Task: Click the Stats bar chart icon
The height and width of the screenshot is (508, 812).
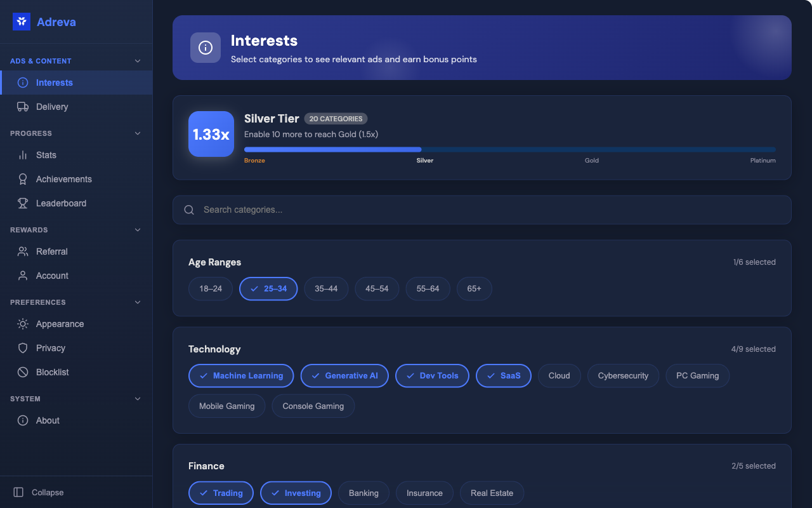Action: [23, 155]
